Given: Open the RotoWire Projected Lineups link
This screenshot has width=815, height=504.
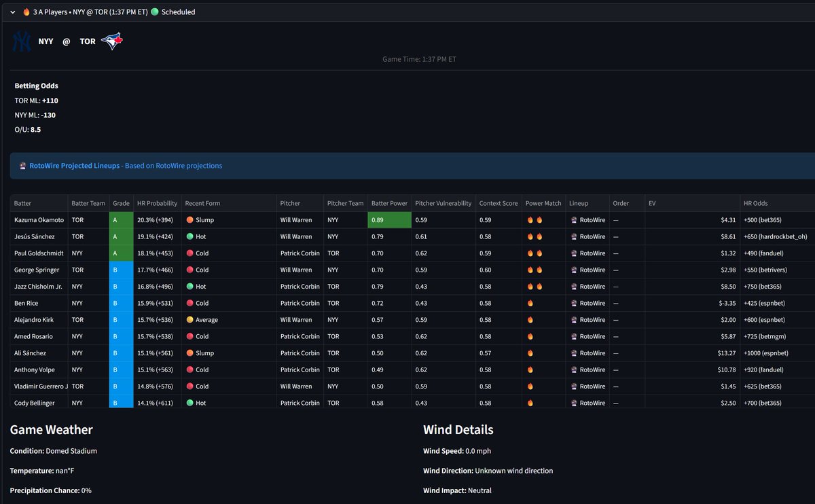Looking at the screenshot, I should click(75, 166).
